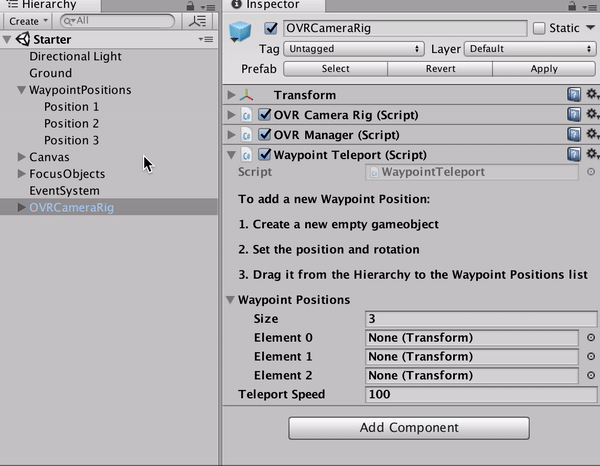600x466 pixels.
Task: Click the OVR Manager script icon
Action: click(246, 135)
